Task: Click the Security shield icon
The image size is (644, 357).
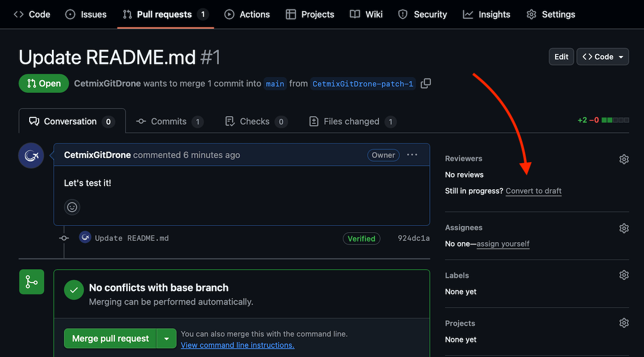Action: pyautogui.click(x=403, y=14)
